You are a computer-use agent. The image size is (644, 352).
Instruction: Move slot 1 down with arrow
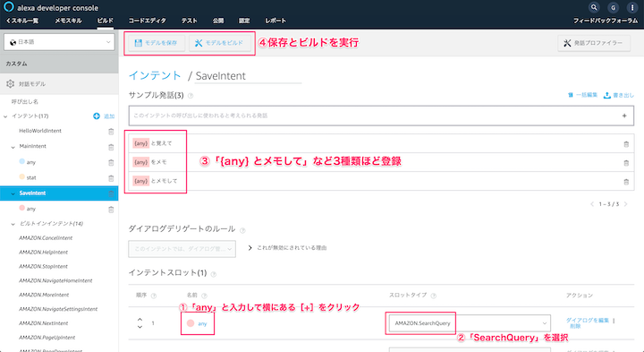140,327
